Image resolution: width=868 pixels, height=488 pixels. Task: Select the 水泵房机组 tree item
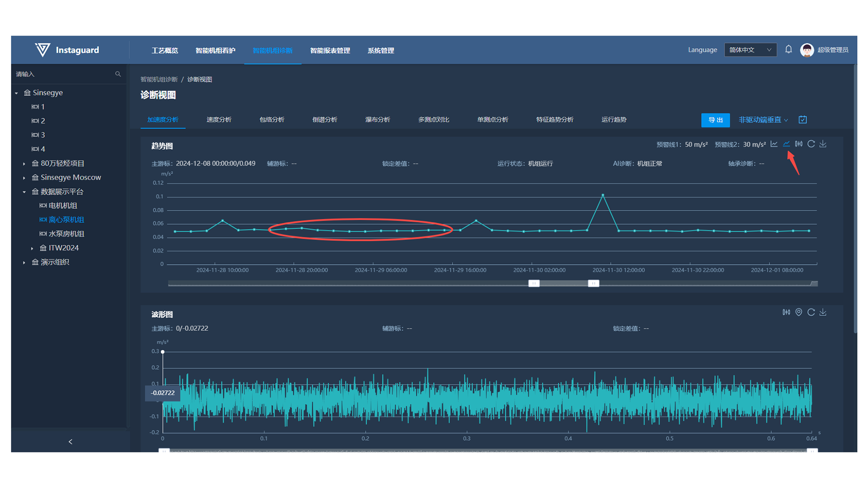tap(62, 234)
